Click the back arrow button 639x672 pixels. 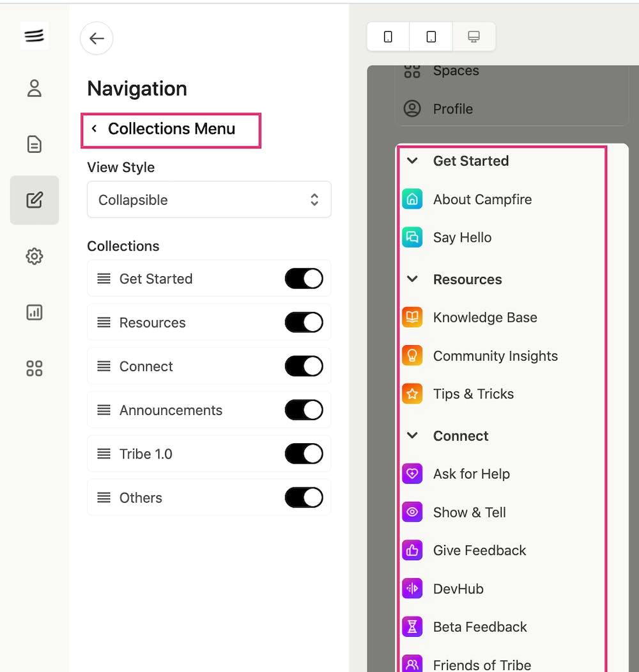point(96,38)
